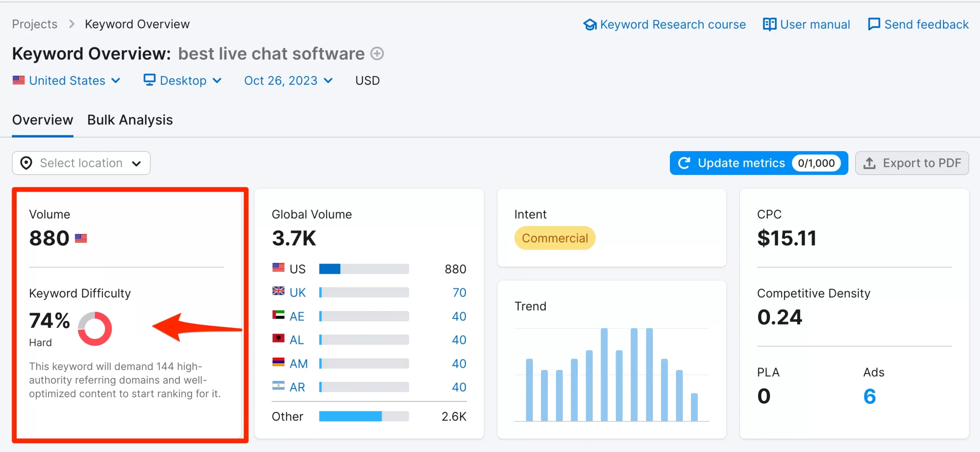Click the upload icon on Export to PDF
The image size is (980, 452).
coord(869,163)
